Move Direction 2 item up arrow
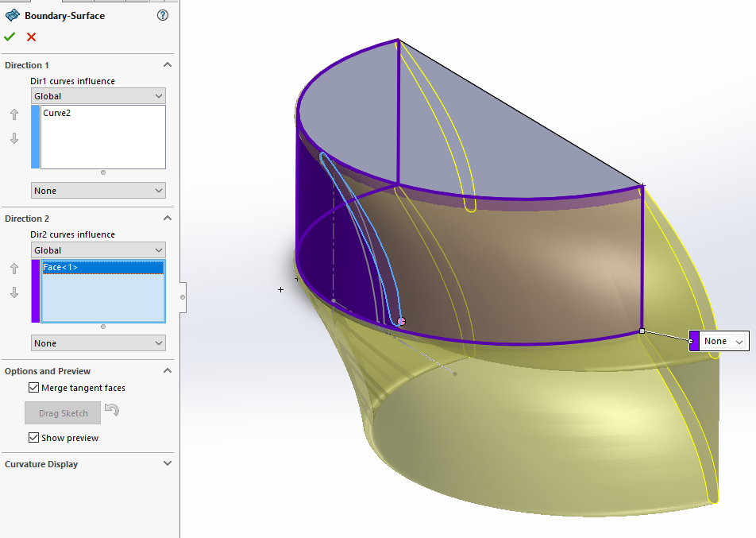 [x=14, y=269]
